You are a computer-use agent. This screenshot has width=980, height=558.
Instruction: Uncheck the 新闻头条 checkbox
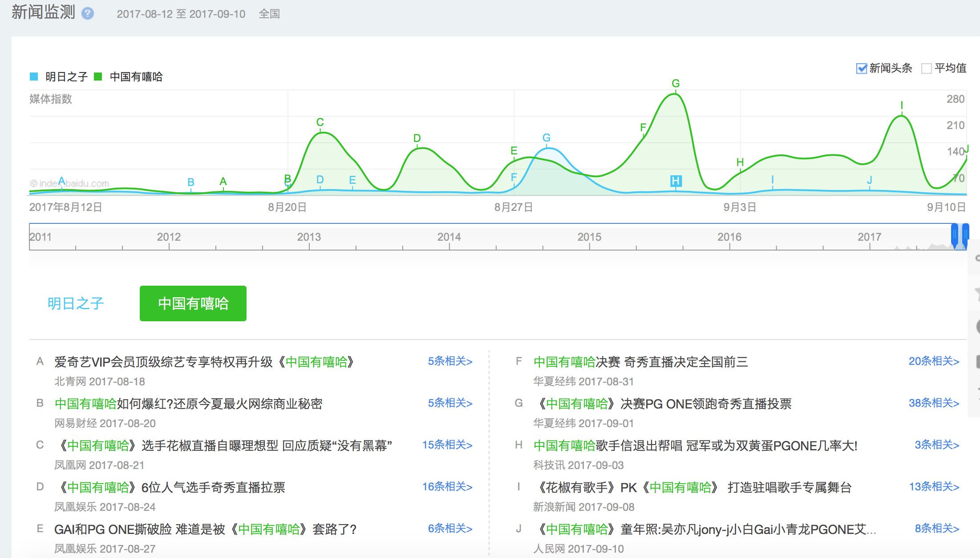click(x=862, y=69)
